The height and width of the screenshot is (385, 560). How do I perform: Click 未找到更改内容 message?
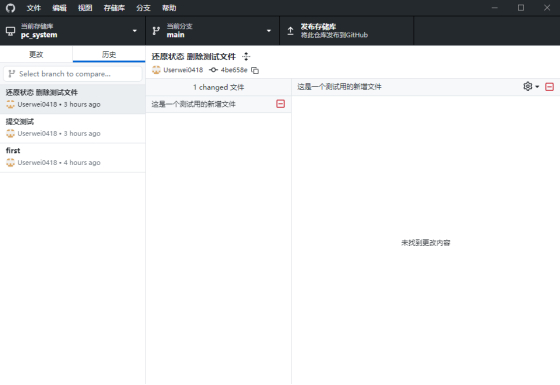[x=425, y=243]
